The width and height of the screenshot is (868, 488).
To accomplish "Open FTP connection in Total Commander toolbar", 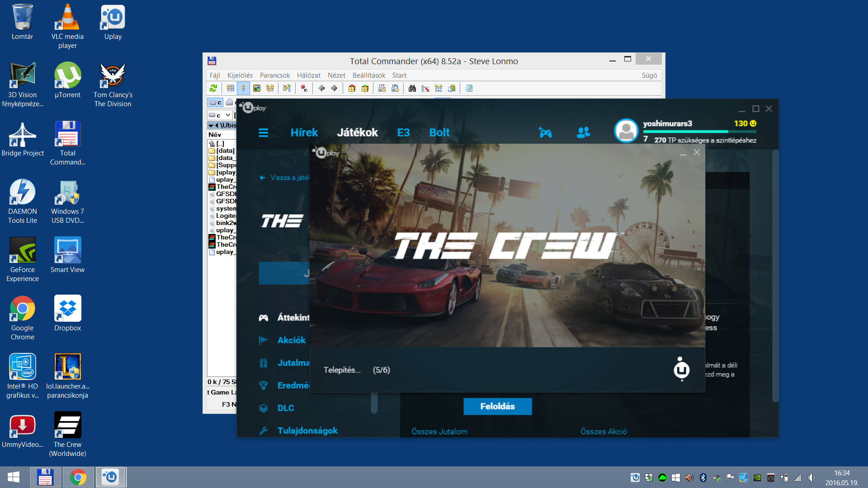I will click(x=382, y=88).
